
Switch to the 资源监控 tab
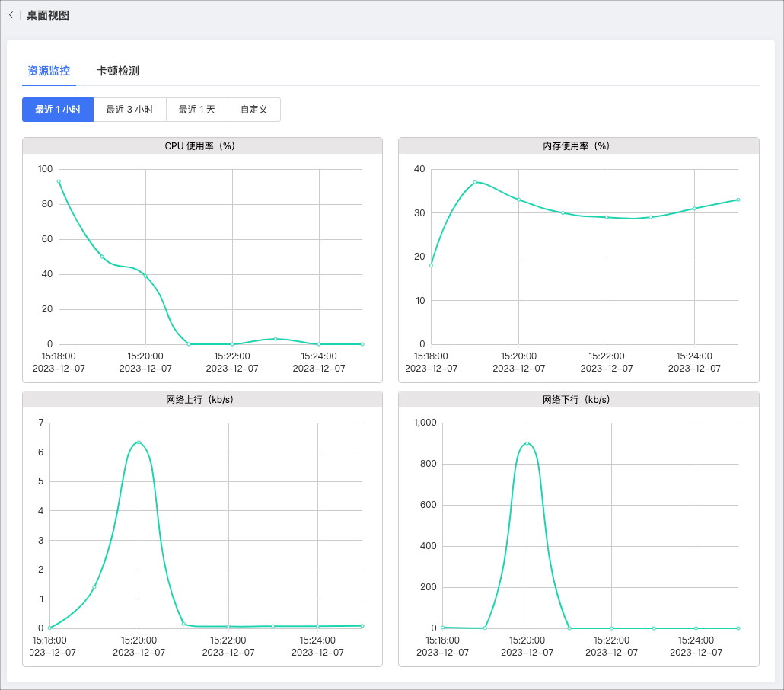click(49, 71)
